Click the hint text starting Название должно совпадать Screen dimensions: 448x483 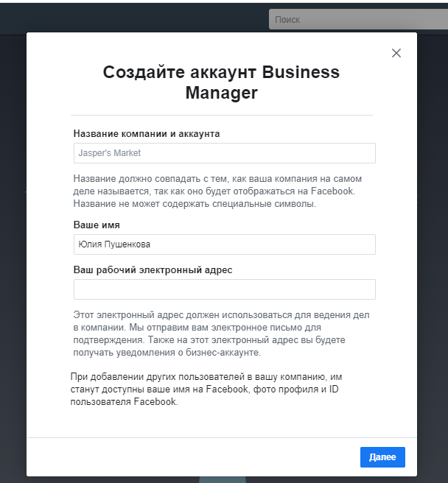pos(217,191)
